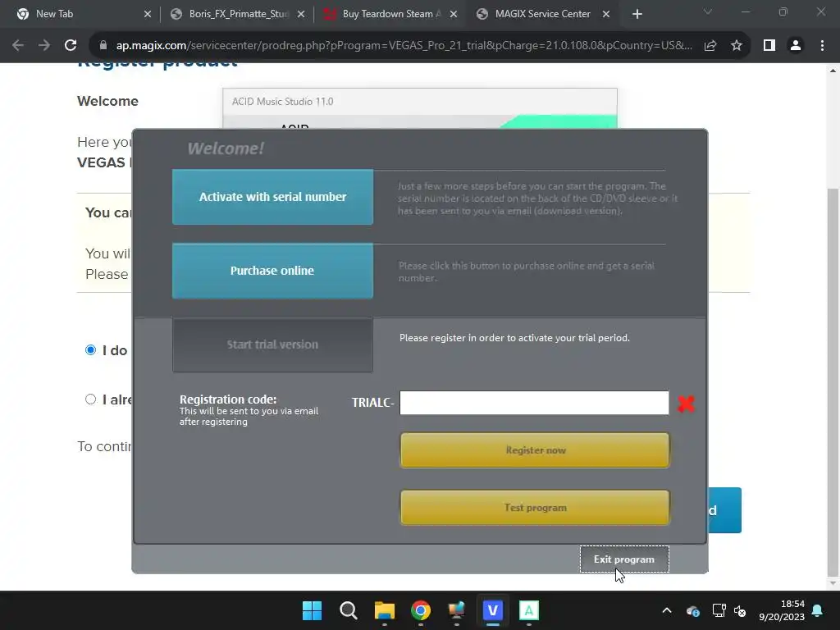Open File Explorer from taskbar

click(x=385, y=610)
